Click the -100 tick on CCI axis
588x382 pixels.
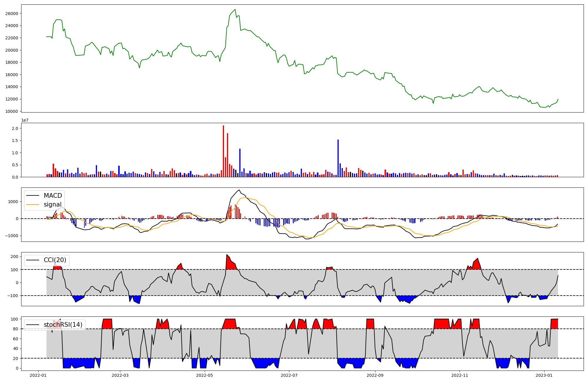coord(13,296)
